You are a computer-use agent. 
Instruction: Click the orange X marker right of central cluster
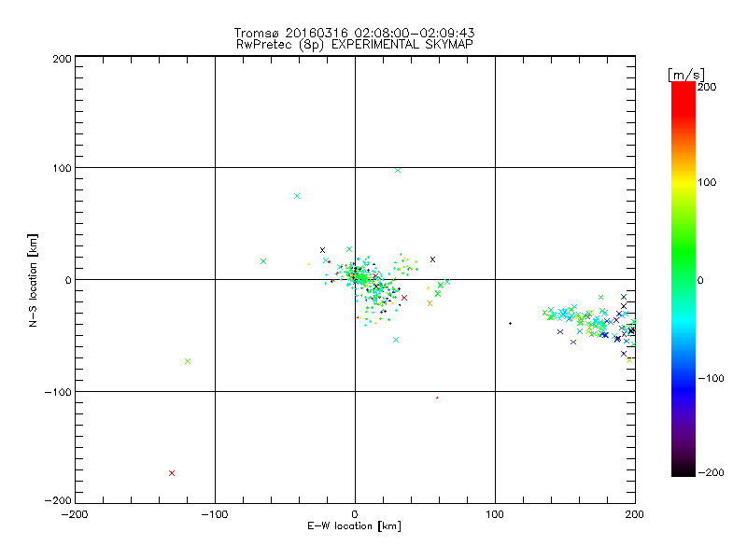coord(430,303)
